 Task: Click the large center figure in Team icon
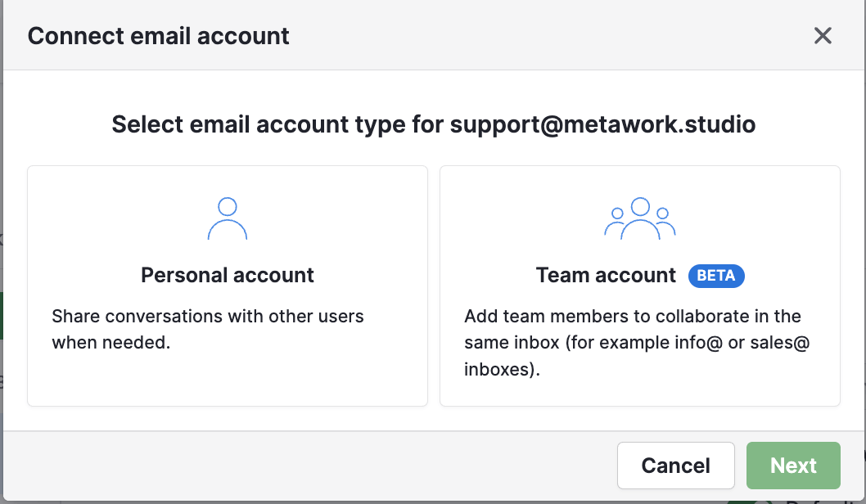(640, 218)
